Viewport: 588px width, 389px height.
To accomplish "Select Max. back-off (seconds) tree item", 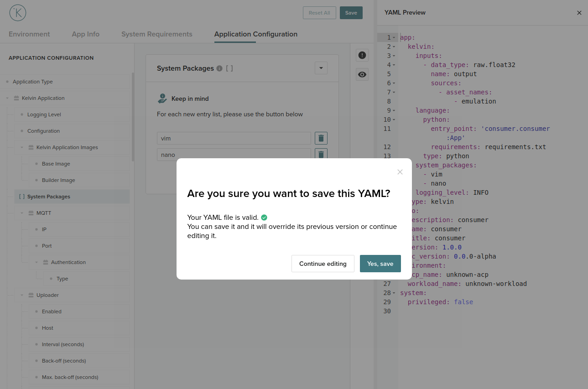I will pos(70,377).
